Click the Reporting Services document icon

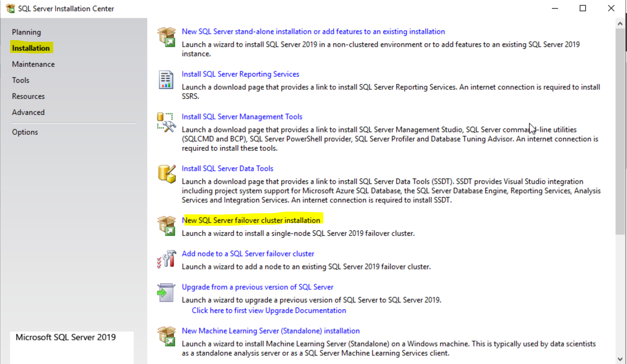click(166, 80)
